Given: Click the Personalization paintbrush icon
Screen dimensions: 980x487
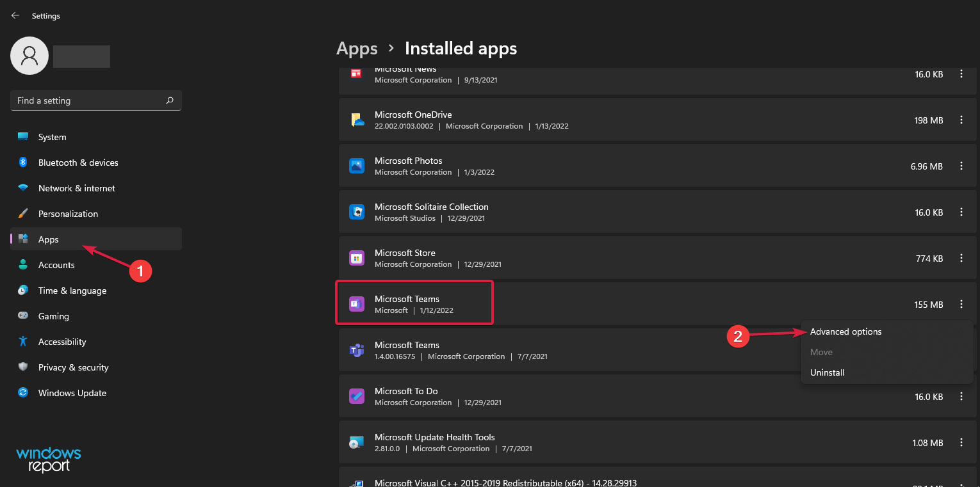Looking at the screenshot, I should 23,214.
